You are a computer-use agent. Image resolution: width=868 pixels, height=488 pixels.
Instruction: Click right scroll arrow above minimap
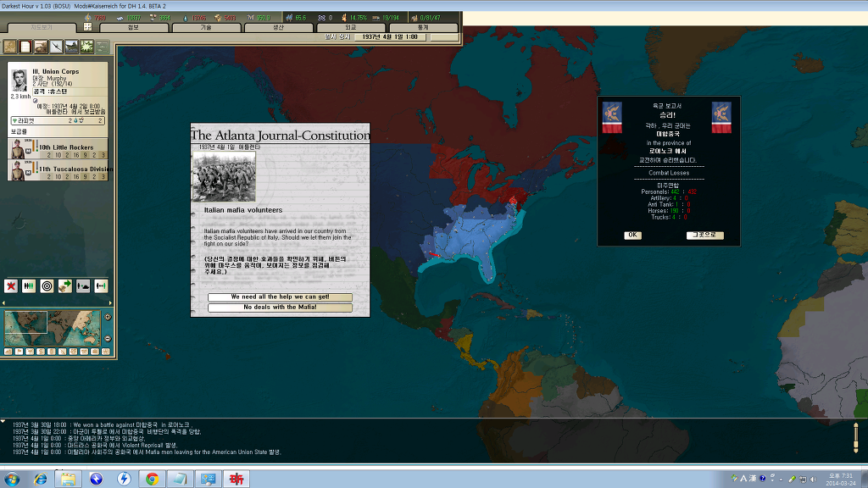110,302
